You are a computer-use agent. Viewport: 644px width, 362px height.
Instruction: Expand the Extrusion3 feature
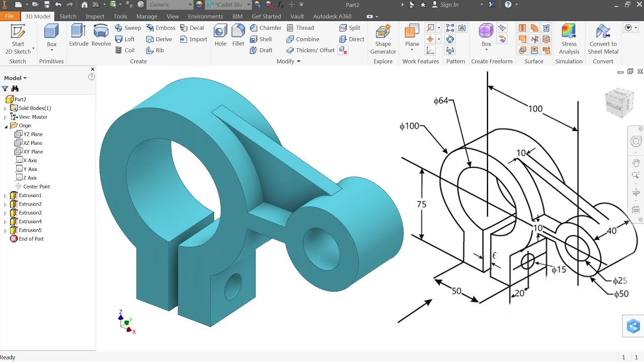point(6,213)
